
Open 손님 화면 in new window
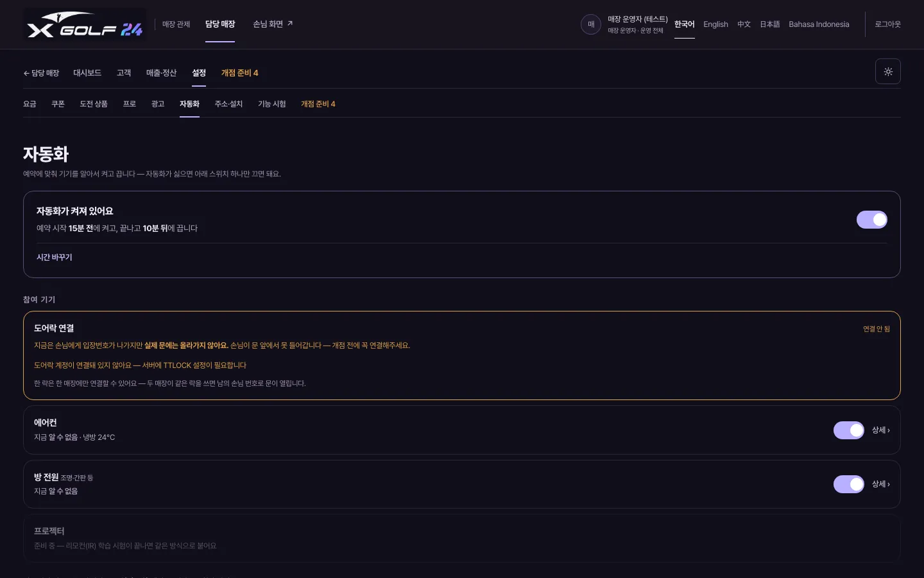pos(273,24)
